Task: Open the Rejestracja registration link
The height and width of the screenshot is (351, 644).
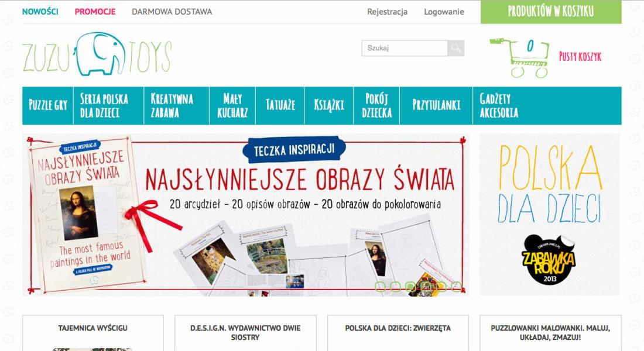Action: click(x=387, y=11)
